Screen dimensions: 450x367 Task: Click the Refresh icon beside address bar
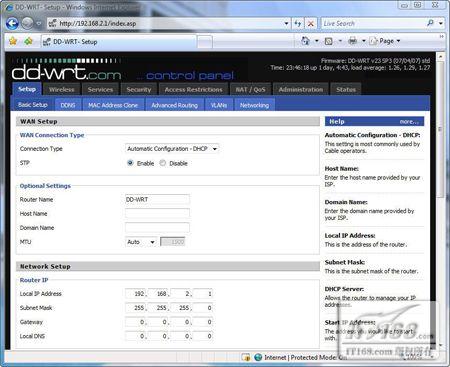coord(298,24)
